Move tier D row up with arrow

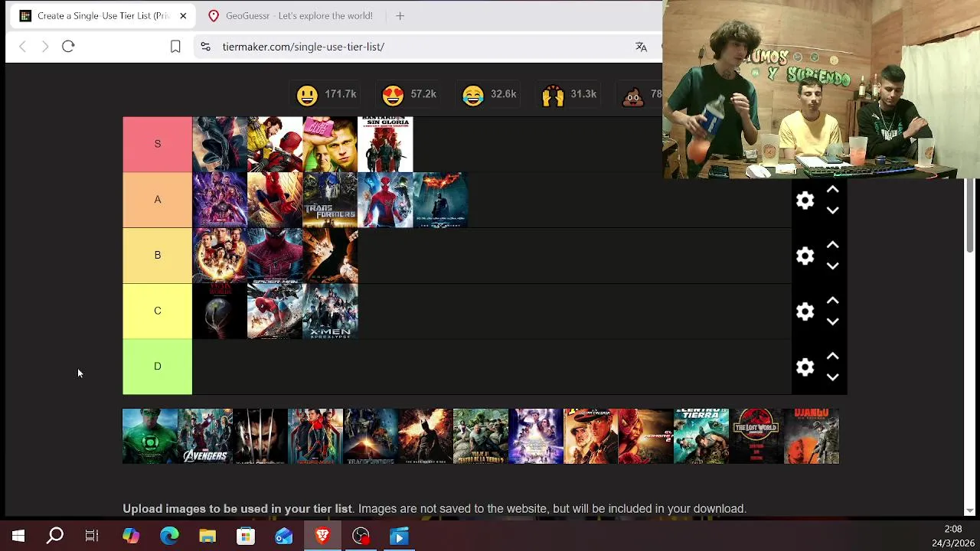(832, 357)
